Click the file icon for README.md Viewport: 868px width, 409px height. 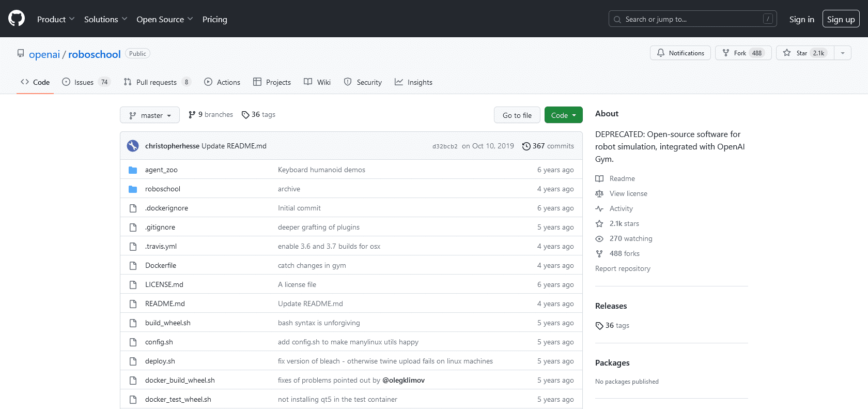click(x=133, y=304)
